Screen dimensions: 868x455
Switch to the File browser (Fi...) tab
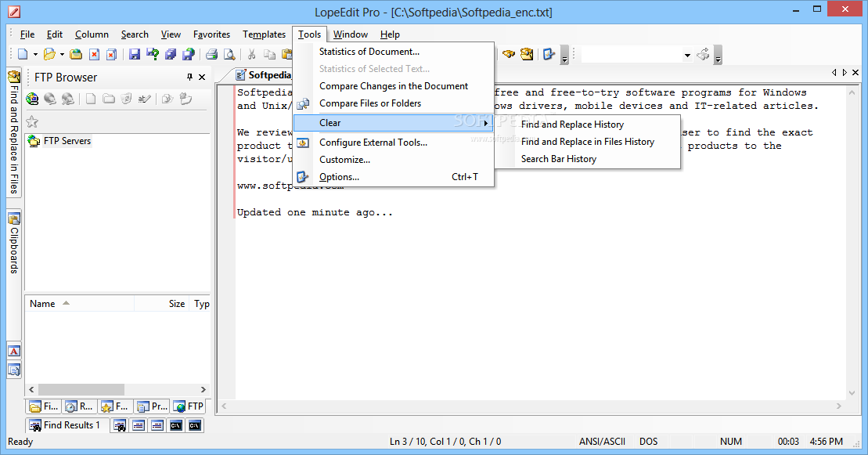coord(43,406)
